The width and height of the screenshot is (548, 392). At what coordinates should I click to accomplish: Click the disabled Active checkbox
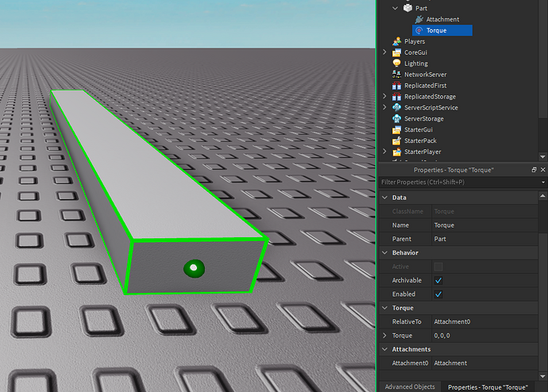pos(438,267)
